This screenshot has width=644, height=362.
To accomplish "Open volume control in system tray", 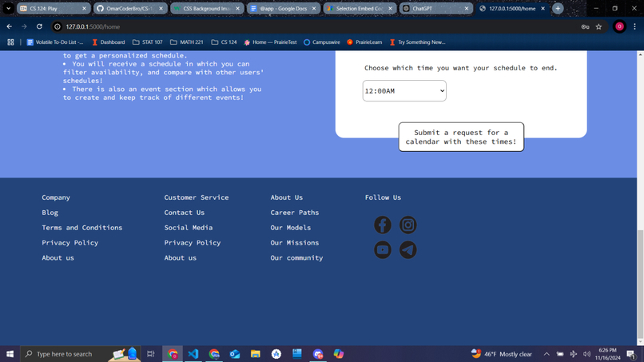I will 586,354.
